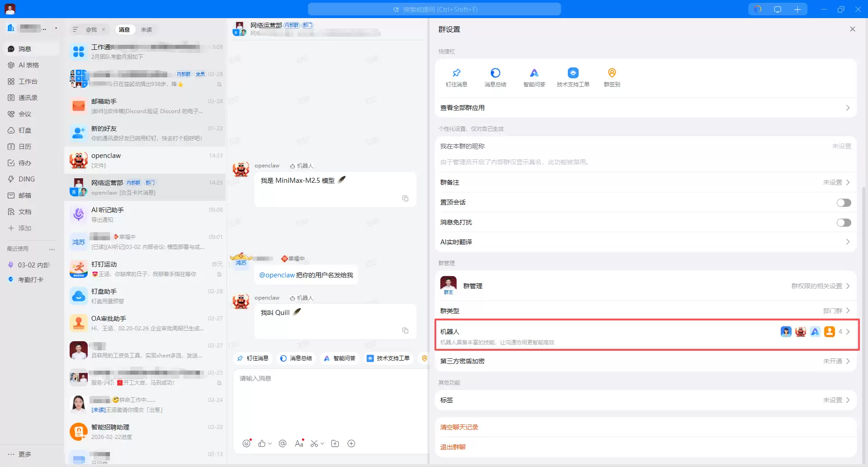868x467 pixels.
Task: Open 日历 in the left sidebar
Action: [x=25, y=147]
